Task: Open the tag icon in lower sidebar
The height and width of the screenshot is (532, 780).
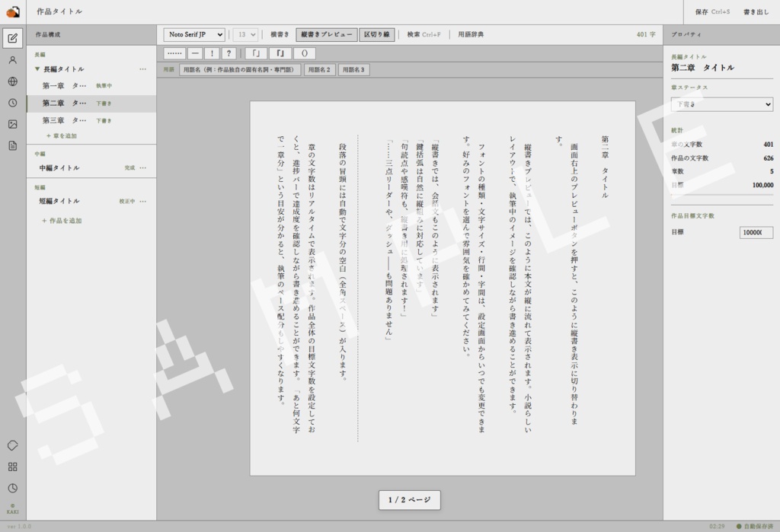Action: tap(13, 445)
